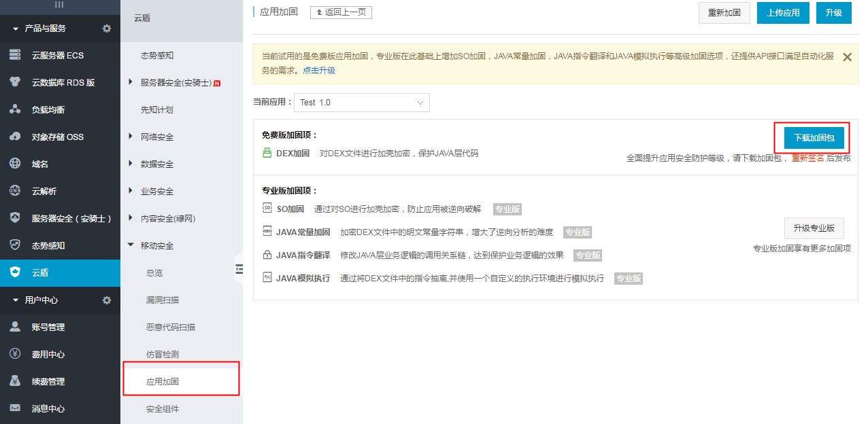Open the 应用加固 menu item

163,381
